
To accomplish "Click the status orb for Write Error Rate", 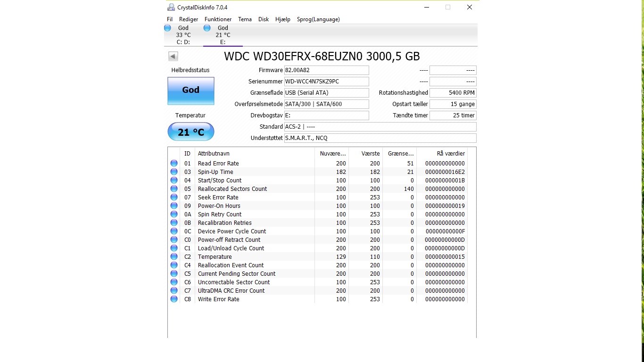I will tap(174, 299).
